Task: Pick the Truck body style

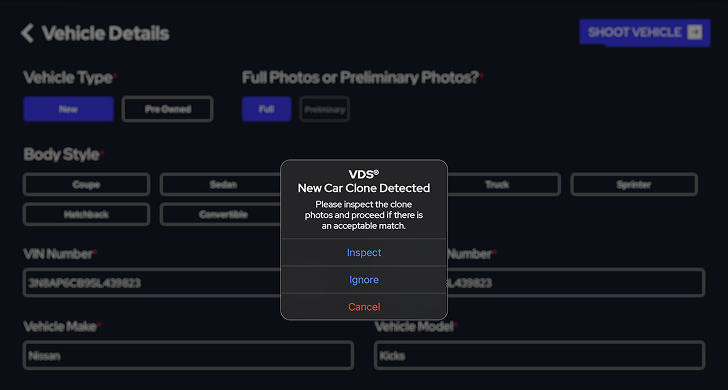Action: click(x=503, y=184)
